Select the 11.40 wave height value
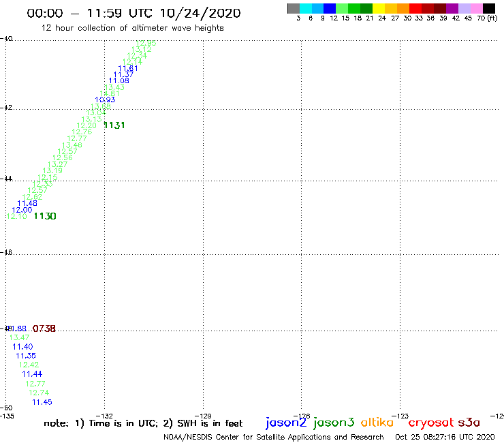This screenshot has width=504, height=443. [22, 347]
